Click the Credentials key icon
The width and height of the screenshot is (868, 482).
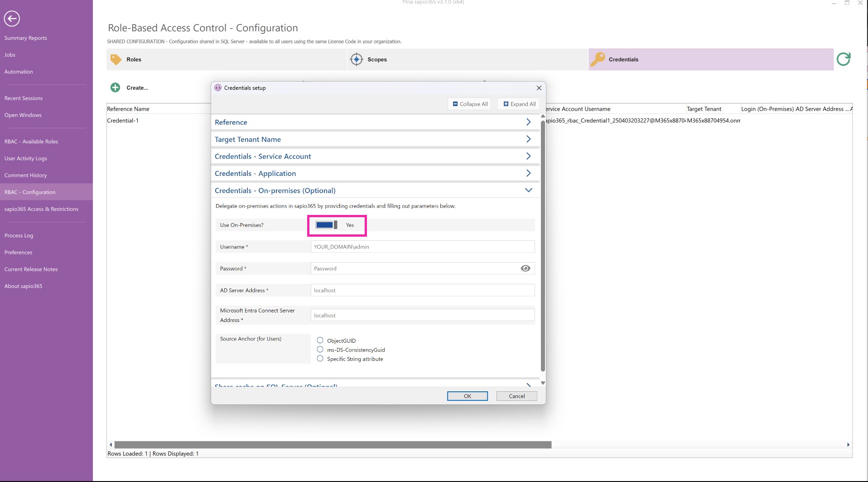598,59
